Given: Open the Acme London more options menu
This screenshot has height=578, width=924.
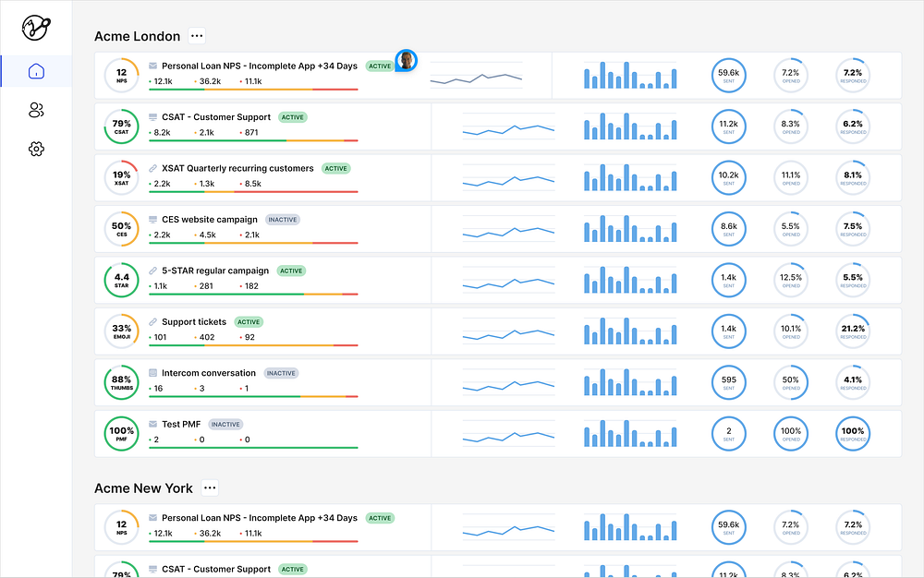Looking at the screenshot, I should (197, 36).
